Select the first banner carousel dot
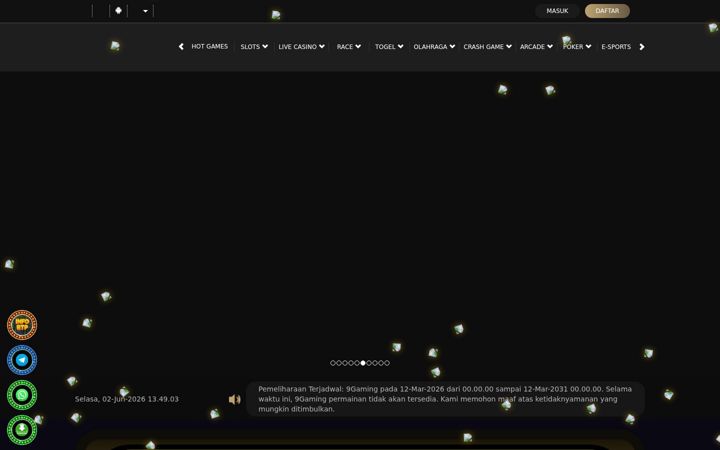Viewport: 720px width, 450px height. point(333,363)
